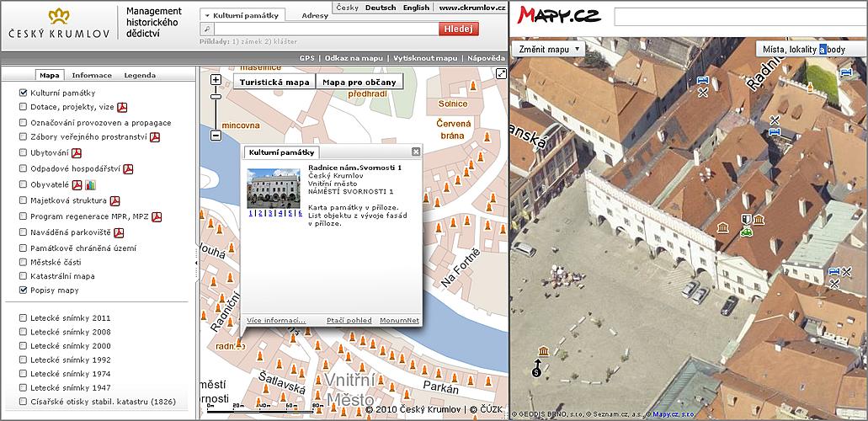Click the Mapy.cz search input field
Image resolution: width=868 pixels, height=421 pixels.
[x=741, y=17]
